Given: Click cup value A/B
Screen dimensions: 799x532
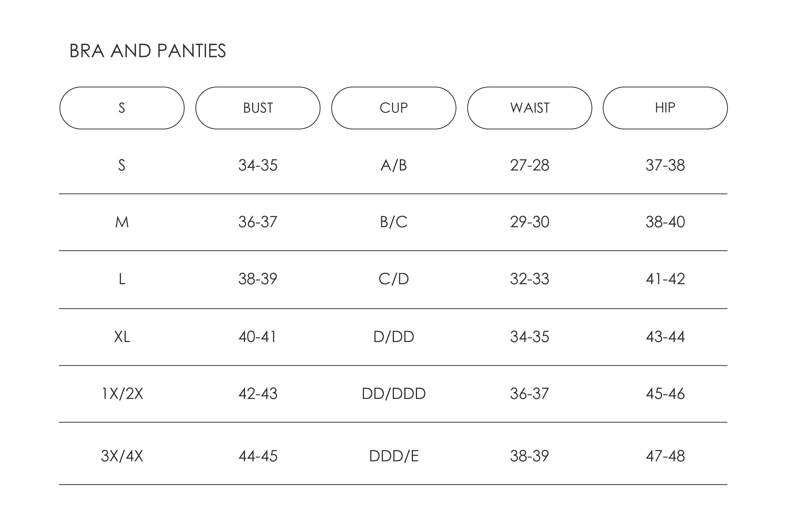Looking at the screenshot, I should 394,165.
